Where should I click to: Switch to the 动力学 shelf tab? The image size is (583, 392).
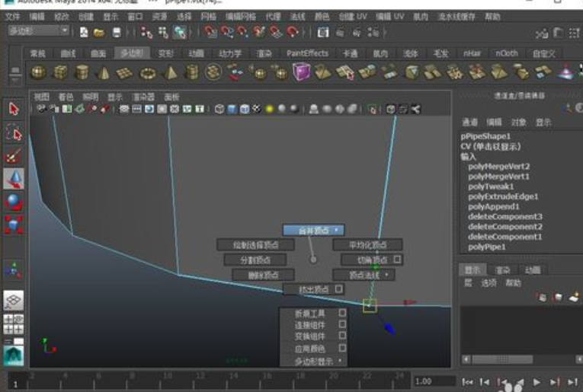[x=230, y=53]
